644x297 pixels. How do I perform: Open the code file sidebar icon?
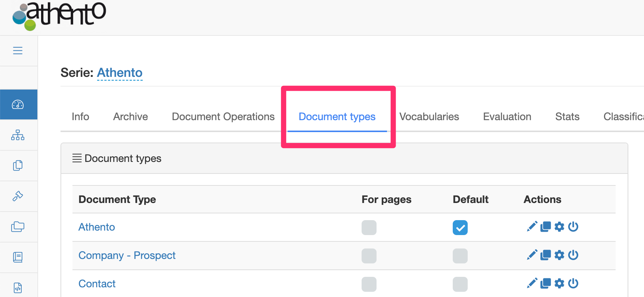coord(18,288)
